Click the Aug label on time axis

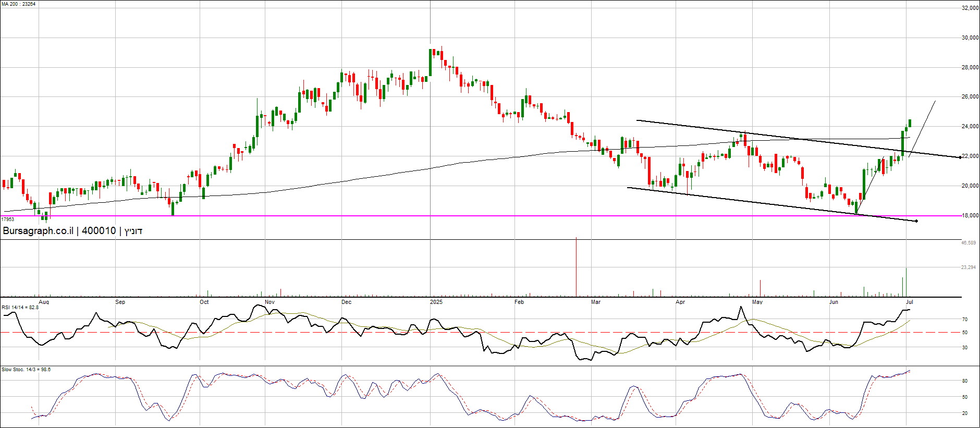click(x=44, y=302)
